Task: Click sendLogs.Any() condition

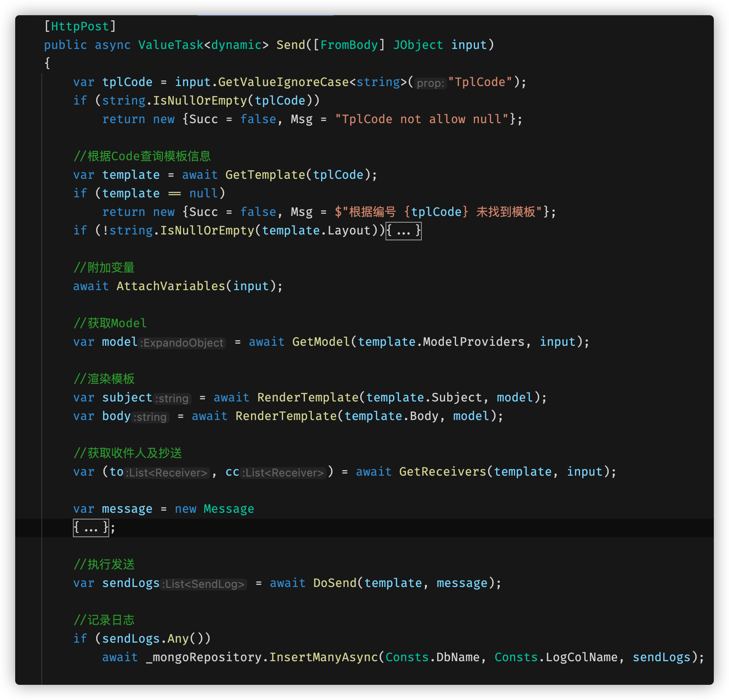Action: [x=153, y=639]
